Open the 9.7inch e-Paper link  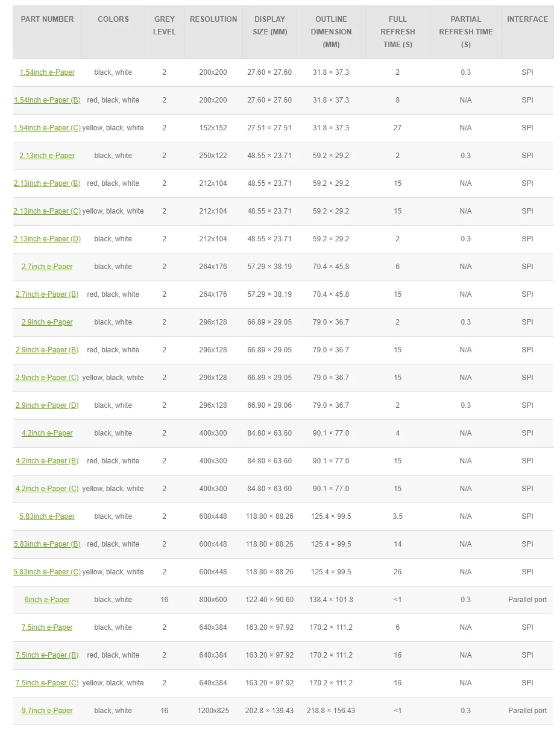pos(47,711)
